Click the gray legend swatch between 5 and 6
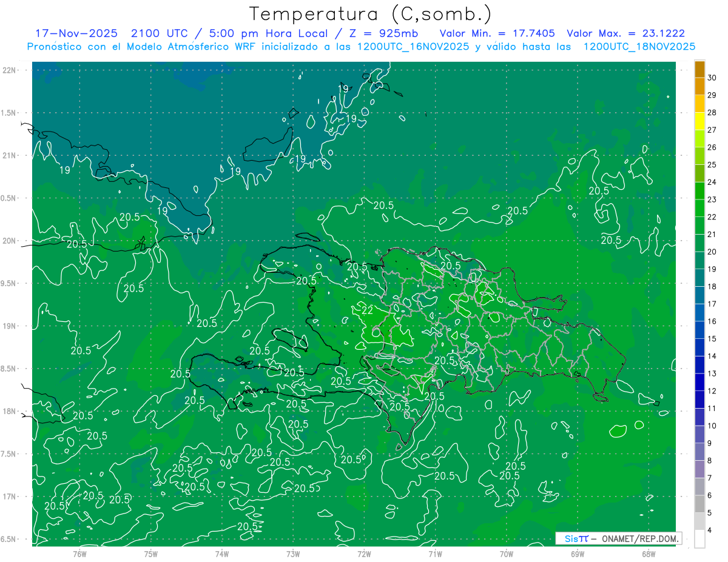Viewport: 728px width, 562px height. pos(699,503)
